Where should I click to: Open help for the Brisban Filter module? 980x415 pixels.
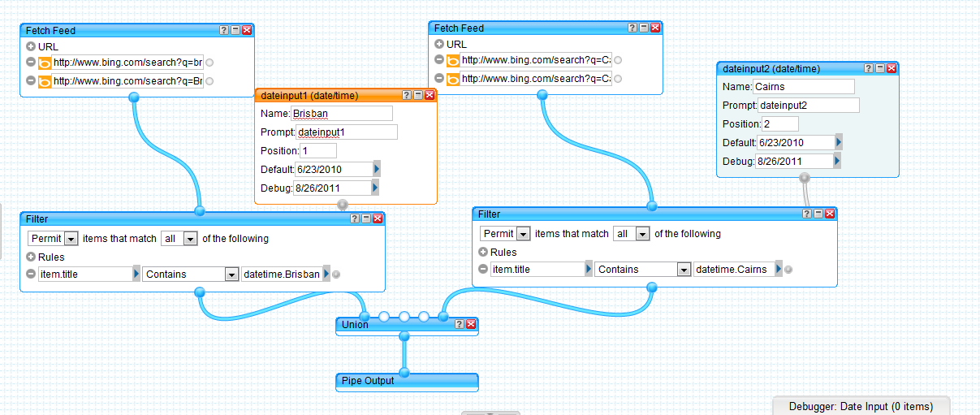click(355, 218)
